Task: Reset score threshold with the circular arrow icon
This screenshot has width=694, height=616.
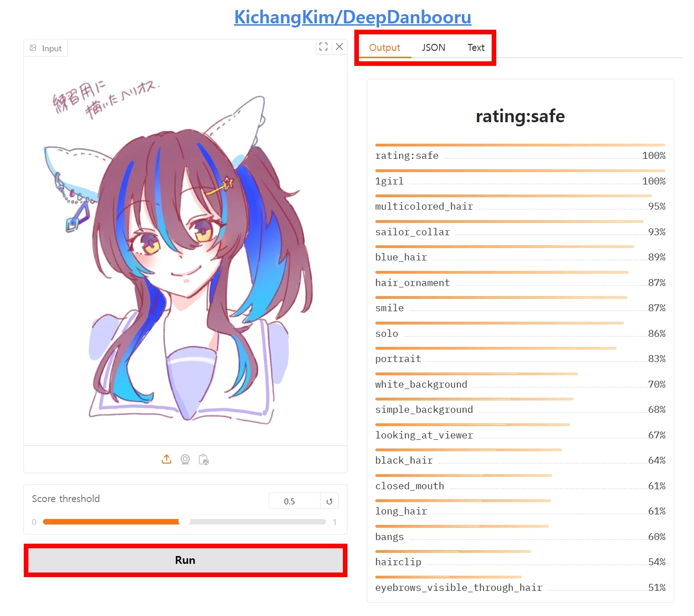Action: 329,501
